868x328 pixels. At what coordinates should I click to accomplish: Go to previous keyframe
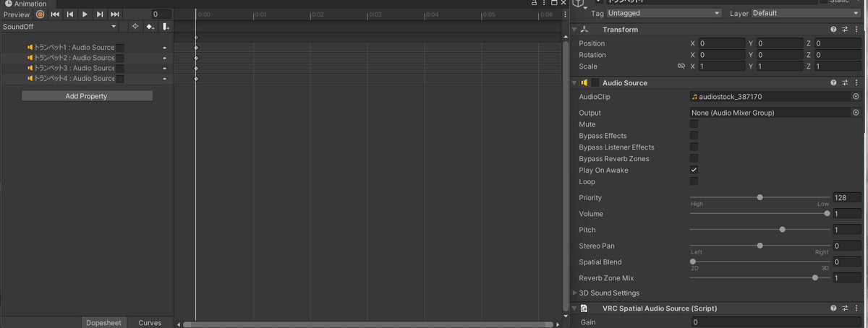(70, 14)
